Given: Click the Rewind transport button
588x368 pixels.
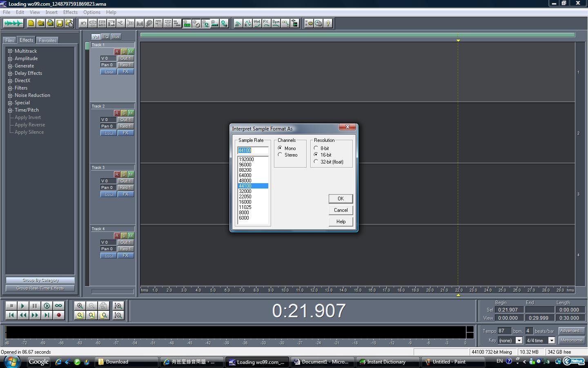Looking at the screenshot, I should click(23, 315).
